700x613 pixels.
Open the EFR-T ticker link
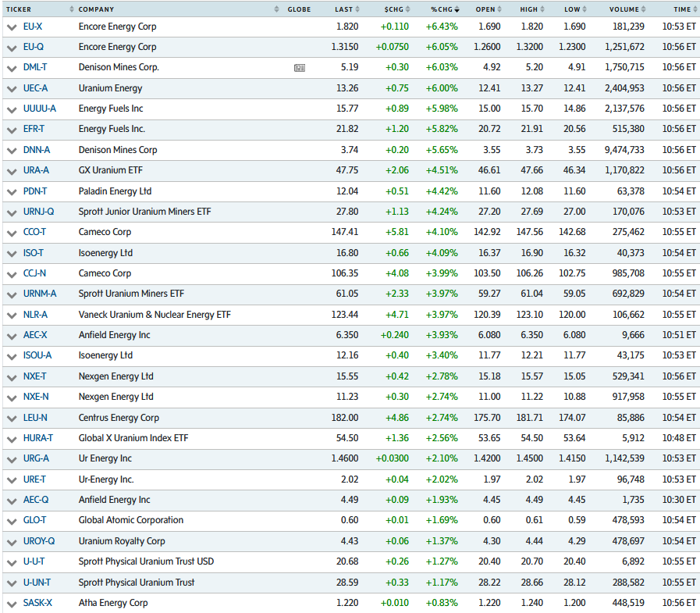click(x=34, y=129)
